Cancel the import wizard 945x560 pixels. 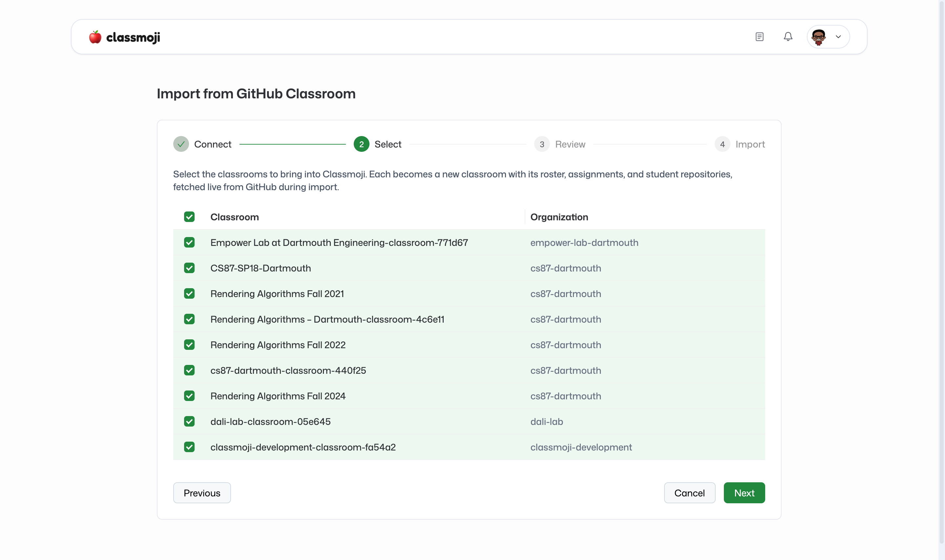689,493
